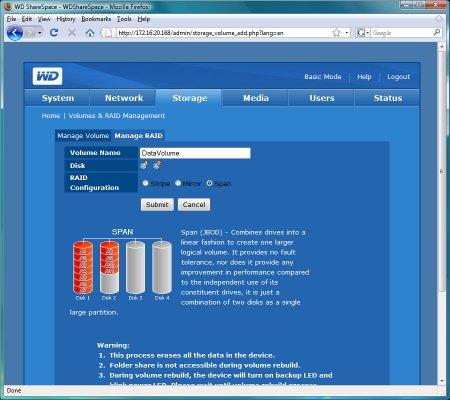This screenshot has height=400, width=450.
Task: Reload the page with the refresh icon
Action: click(x=54, y=33)
